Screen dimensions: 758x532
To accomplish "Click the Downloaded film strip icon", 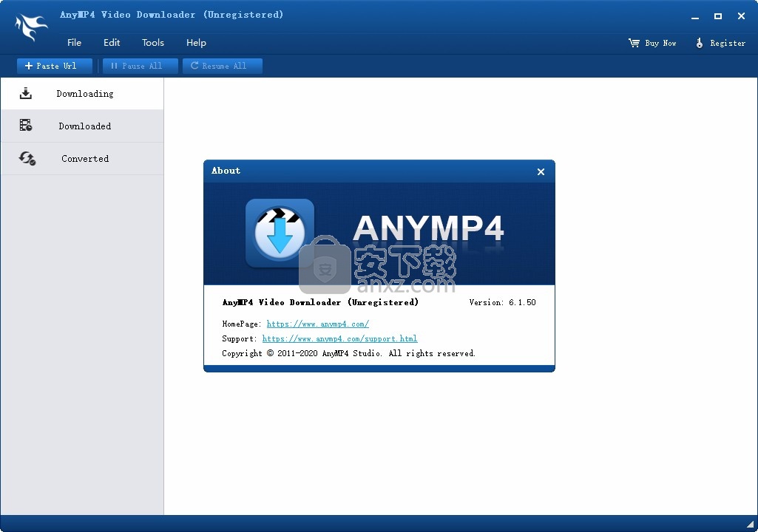I will (x=26, y=126).
